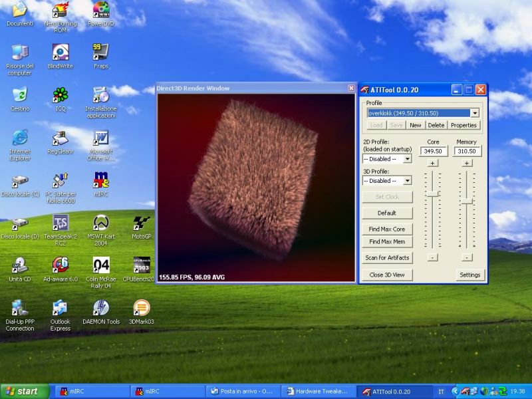Open PowerDVD desktop icon

[101, 13]
